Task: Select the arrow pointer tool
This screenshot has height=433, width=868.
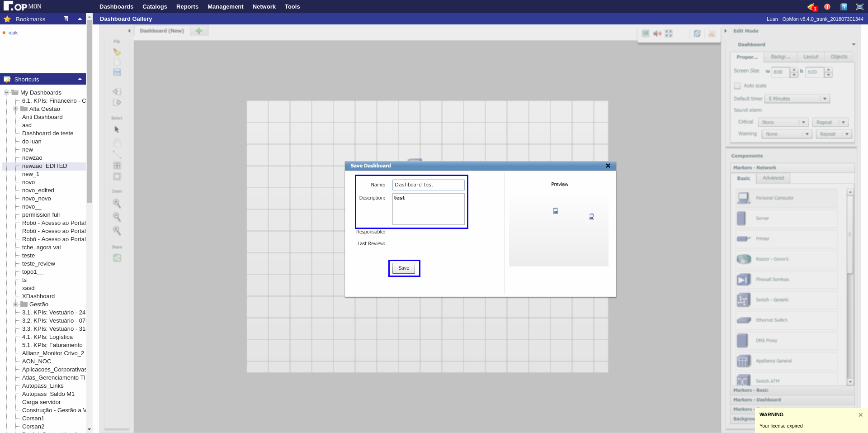Action: click(x=117, y=129)
